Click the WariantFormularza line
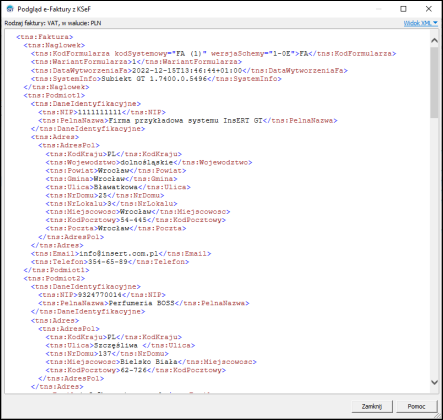 coord(136,62)
